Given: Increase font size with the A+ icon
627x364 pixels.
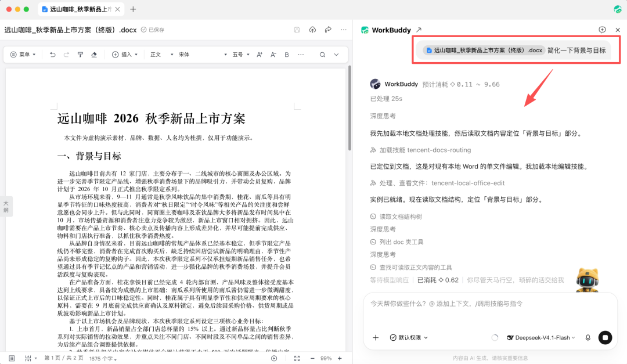Looking at the screenshot, I should point(260,55).
